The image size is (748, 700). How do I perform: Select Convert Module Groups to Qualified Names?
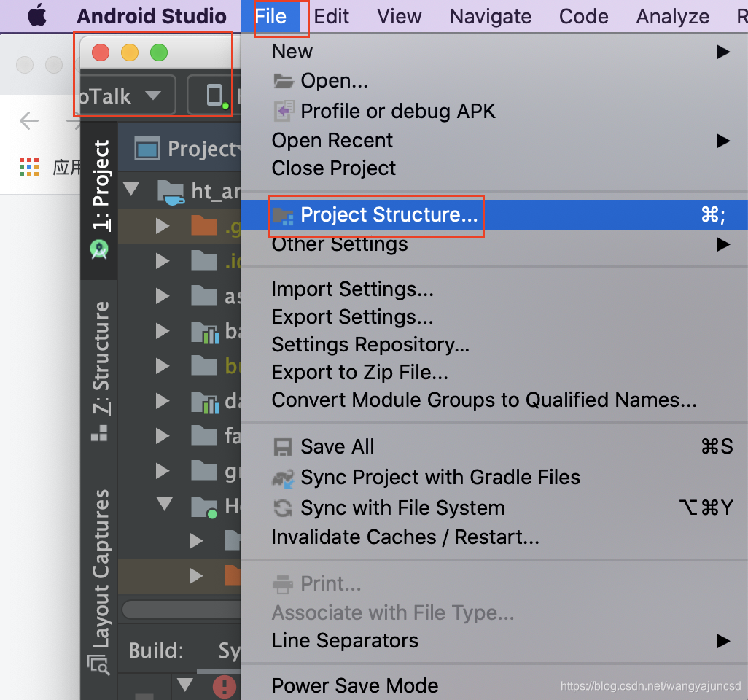pyautogui.click(x=494, y=400)
